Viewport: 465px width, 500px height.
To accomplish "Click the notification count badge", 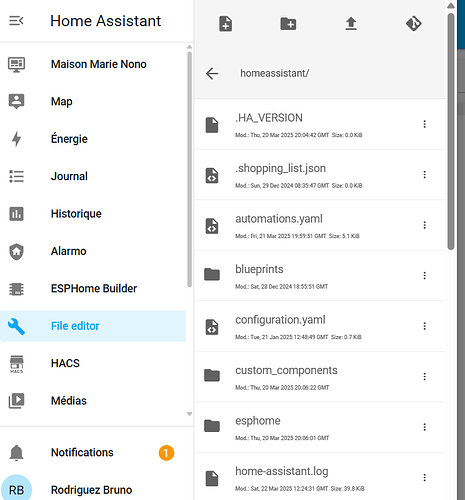I will point(166,453).
